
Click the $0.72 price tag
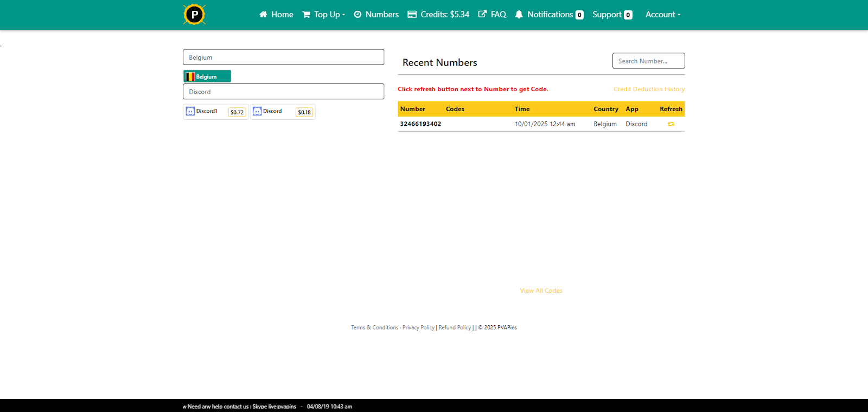(237, 112)
